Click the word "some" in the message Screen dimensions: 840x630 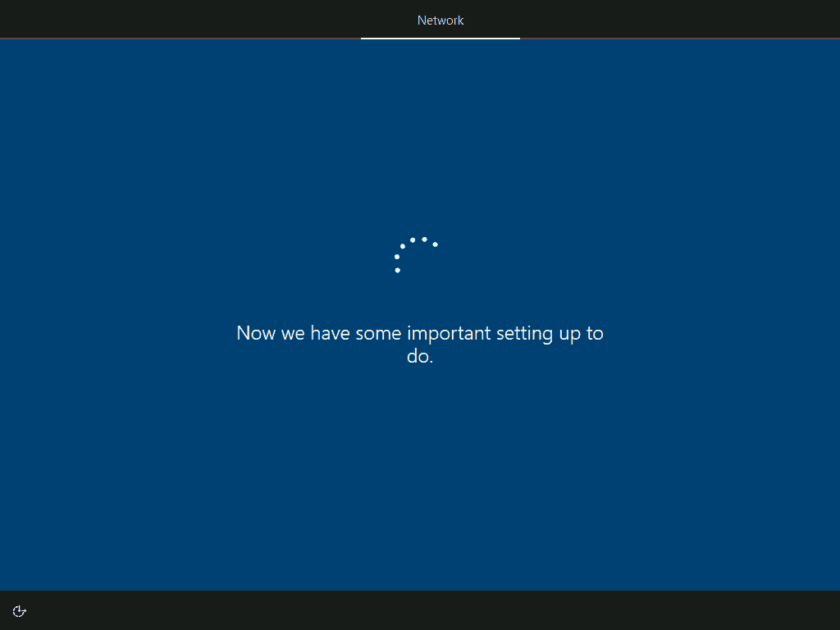tap(379, 333)
